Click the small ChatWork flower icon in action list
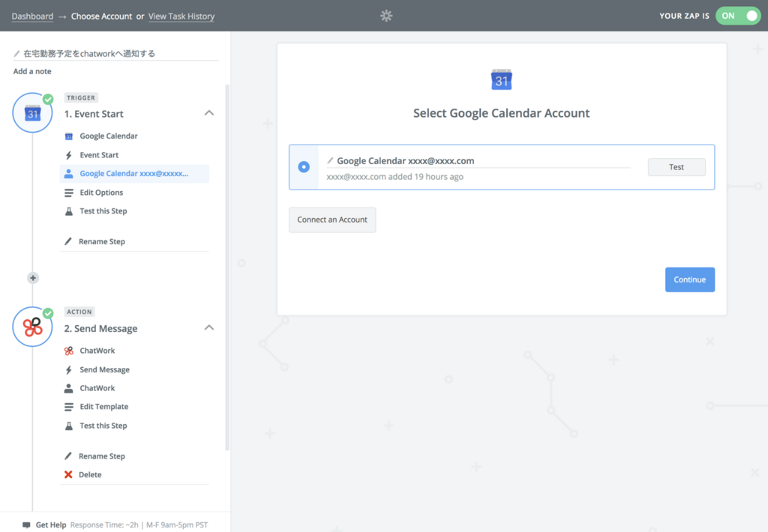The width and height of the screenshot is (768, 532). point(68,351)
